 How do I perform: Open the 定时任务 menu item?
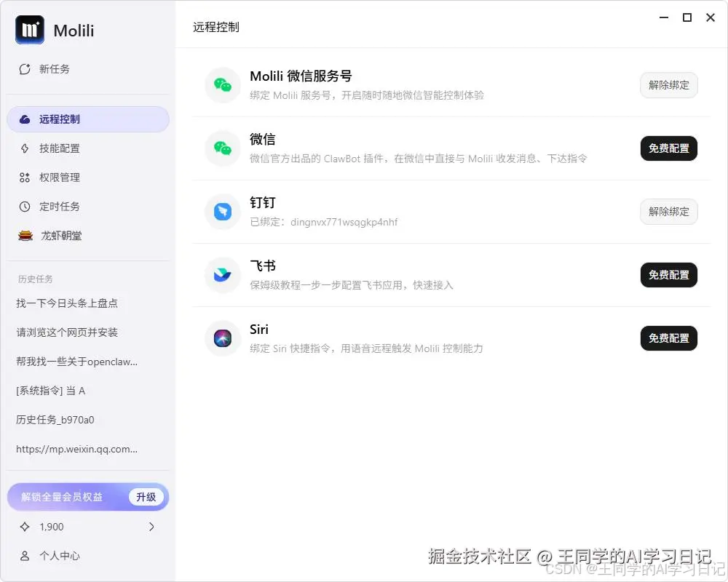pos(88,207)
